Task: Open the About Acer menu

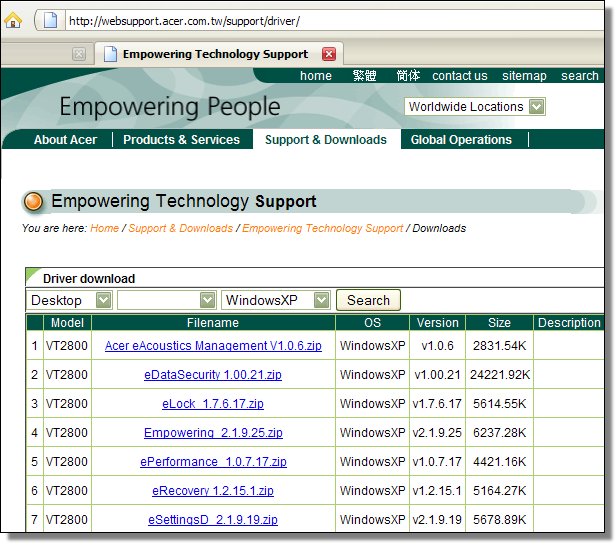Action: 65,140
